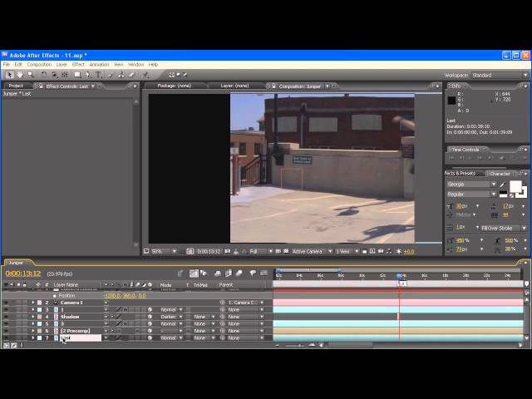The width and height of the screenshot is (532, 399).
Task: Toggle visibility of the Last layer
Action: click(6, 338)
